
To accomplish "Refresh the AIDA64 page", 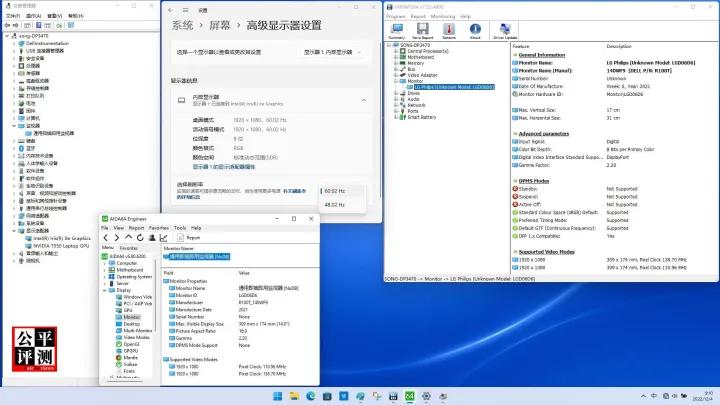I will 140,237.
